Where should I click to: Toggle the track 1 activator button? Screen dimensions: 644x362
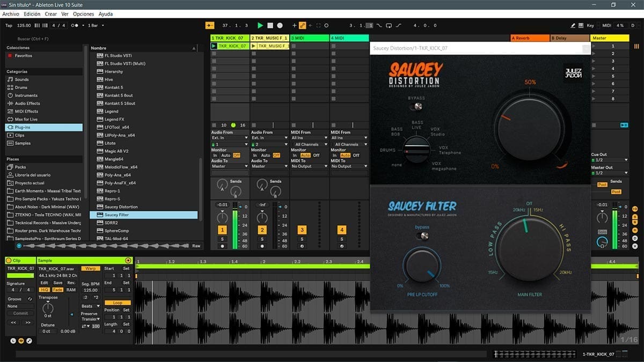point(222,230)
